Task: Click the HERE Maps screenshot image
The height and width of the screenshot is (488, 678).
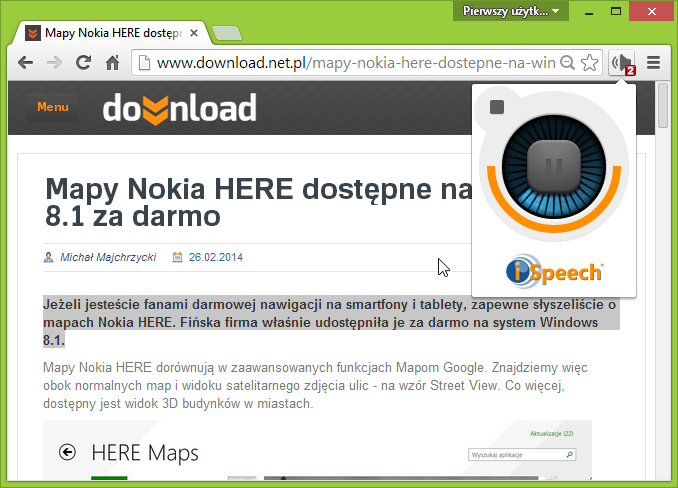Action: pyautogui.click(x=317, y=450)
